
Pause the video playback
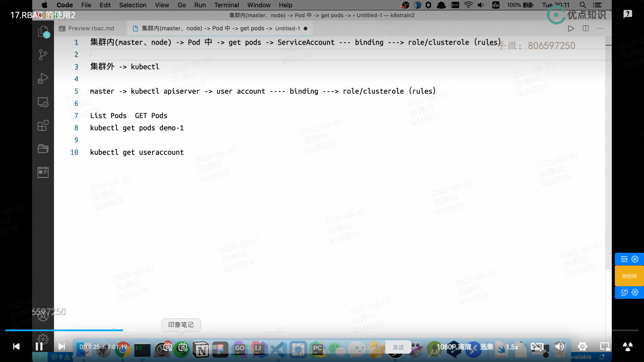39,347
